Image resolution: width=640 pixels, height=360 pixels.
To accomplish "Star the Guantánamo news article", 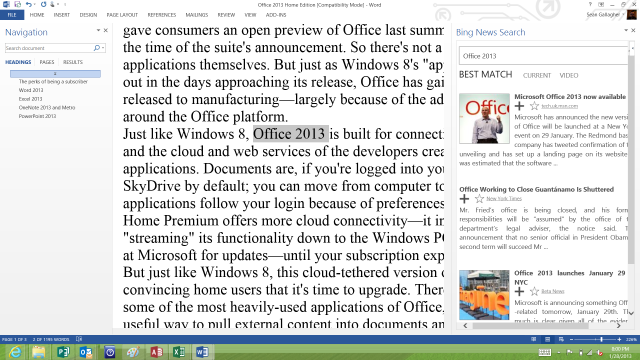I will pyautogui.click(x=479, y=199).
